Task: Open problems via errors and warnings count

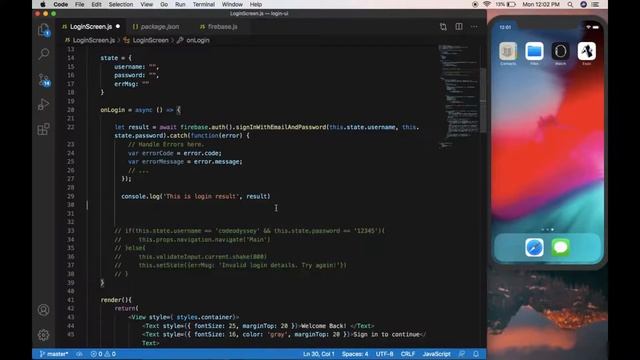Action: tap(103, 354)
